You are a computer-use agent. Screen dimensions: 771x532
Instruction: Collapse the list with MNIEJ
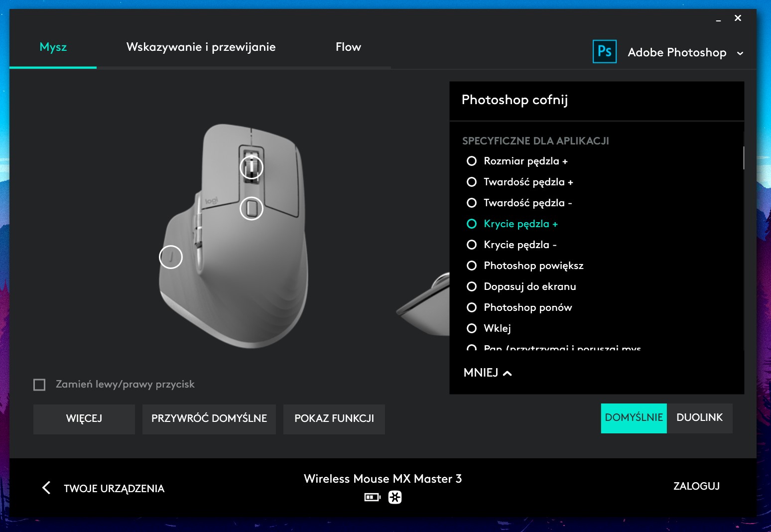click(x=488, y=373)
